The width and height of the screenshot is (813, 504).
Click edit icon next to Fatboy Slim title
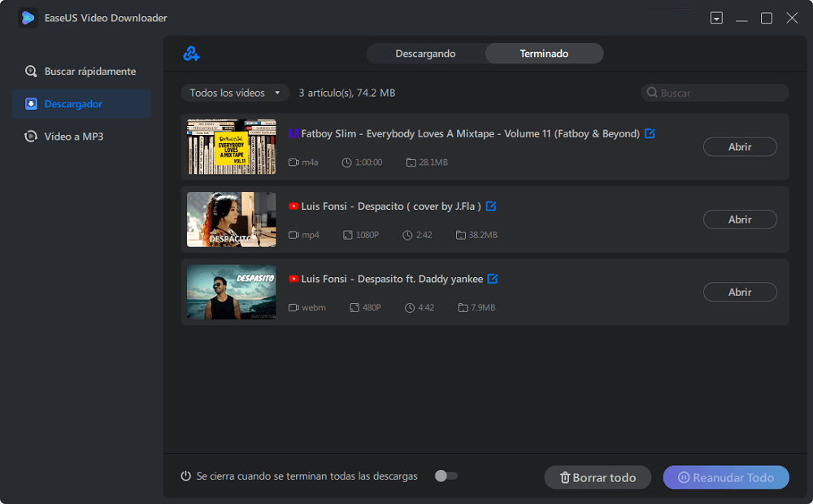[650, 133]
